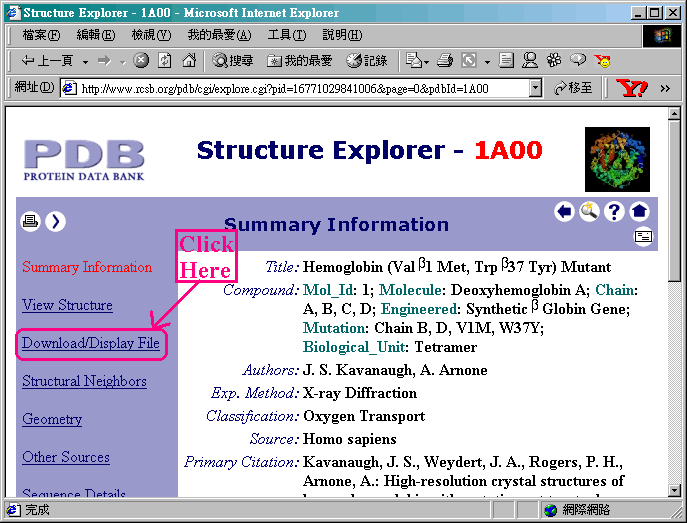Click the Yahoo smiley face toolbar icon
Viewport: 687px width, 523px height.
[x=602, y=61]
